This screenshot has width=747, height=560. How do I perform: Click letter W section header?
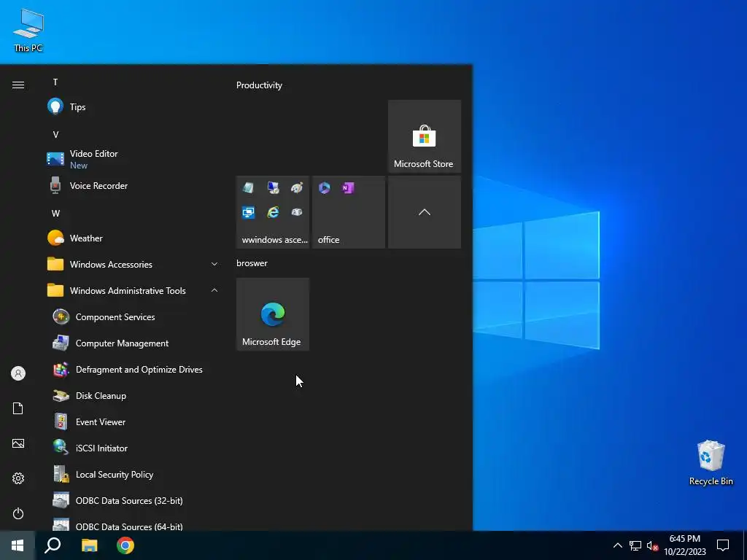(x=55, y=214)
